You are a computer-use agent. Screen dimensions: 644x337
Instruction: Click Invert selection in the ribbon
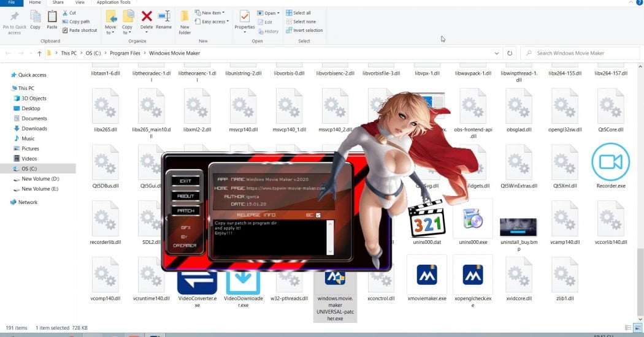pyautogui.click(x=304, y=30)
